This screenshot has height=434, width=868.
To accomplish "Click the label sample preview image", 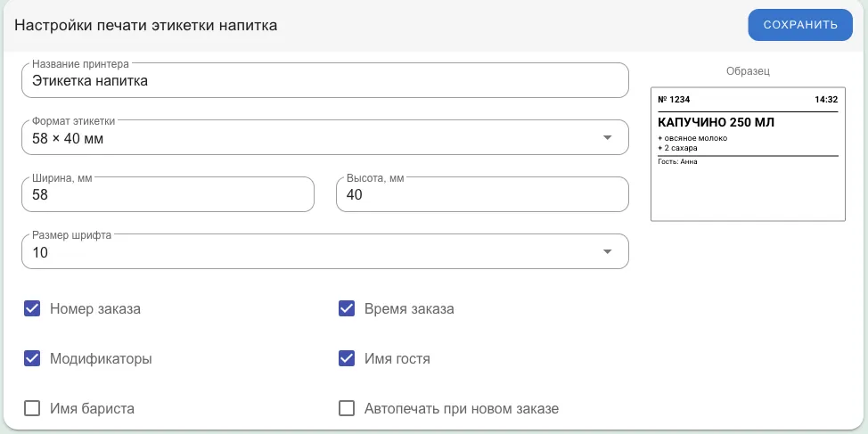I will coord(748,154).
